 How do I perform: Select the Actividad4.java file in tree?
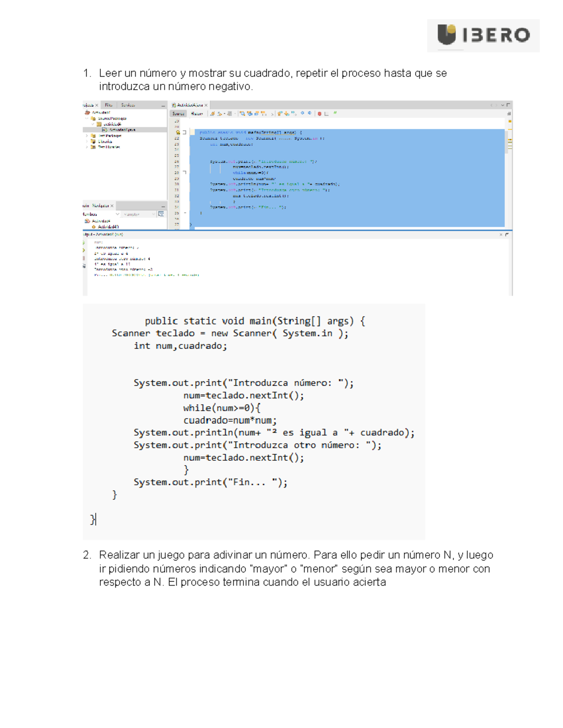coord(122,130)
